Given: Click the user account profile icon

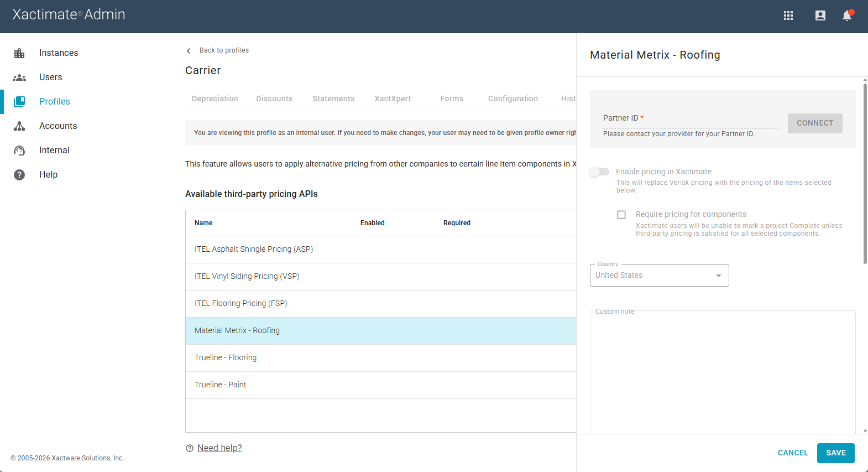Looking at the screenshot, I should [x=820, y=15].
